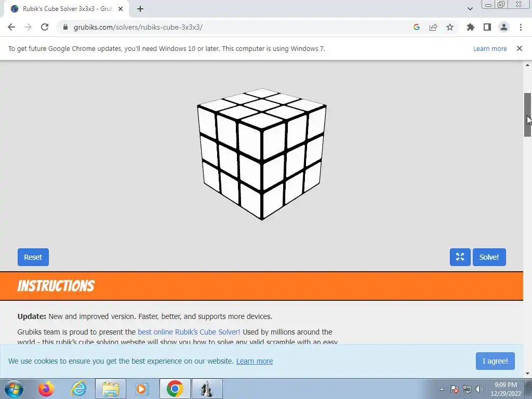The image size is (532, 399).
Task: Open the cookie Learn more link
Action: [x=255, y=361]
